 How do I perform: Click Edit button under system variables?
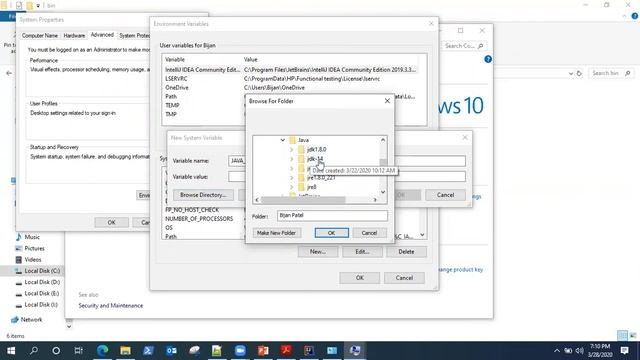(x=362, y=252)
